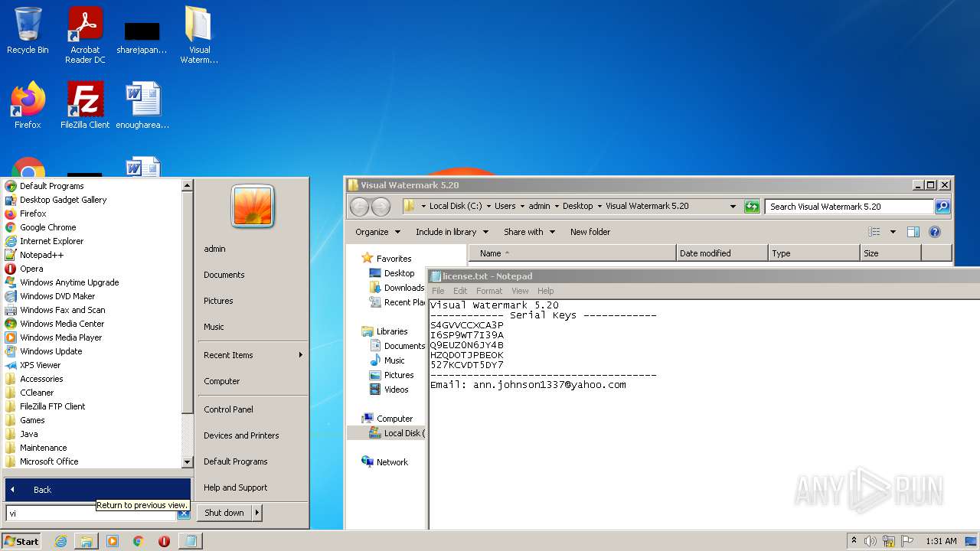Image resolution: width=980 pixels, height=551 pixels.
Task: Open Windows Anytime Upgrade entry
Action: (x=69, y=282)
